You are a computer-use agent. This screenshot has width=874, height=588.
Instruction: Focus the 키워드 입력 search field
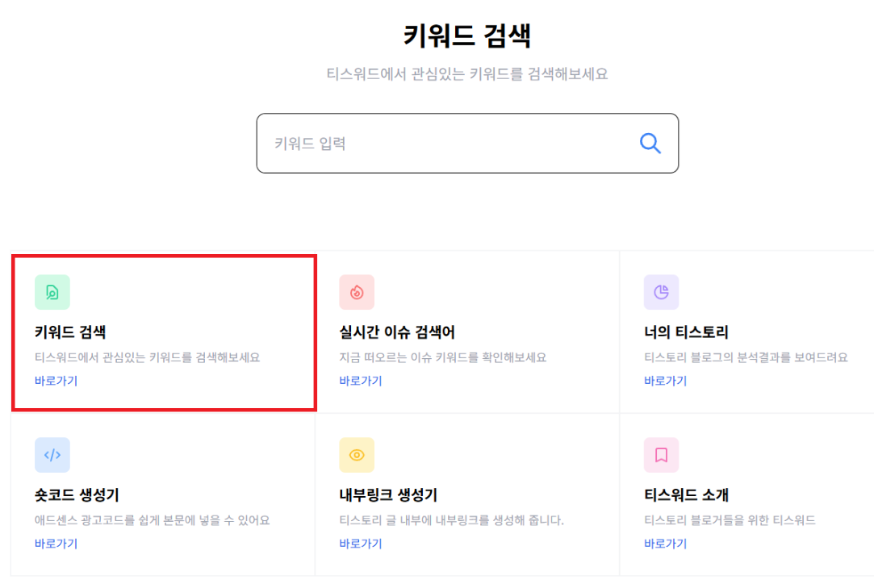[x=467, y=144]
